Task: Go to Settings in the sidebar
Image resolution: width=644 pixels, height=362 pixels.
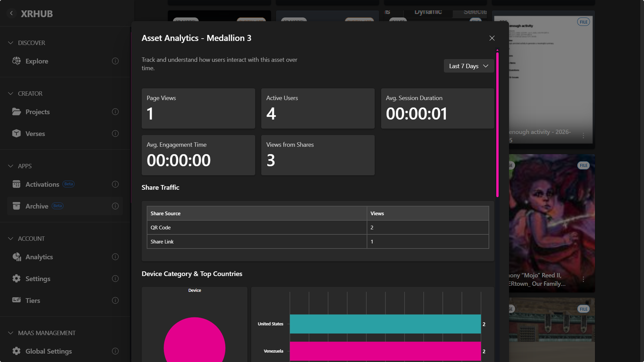Action: 38,278
